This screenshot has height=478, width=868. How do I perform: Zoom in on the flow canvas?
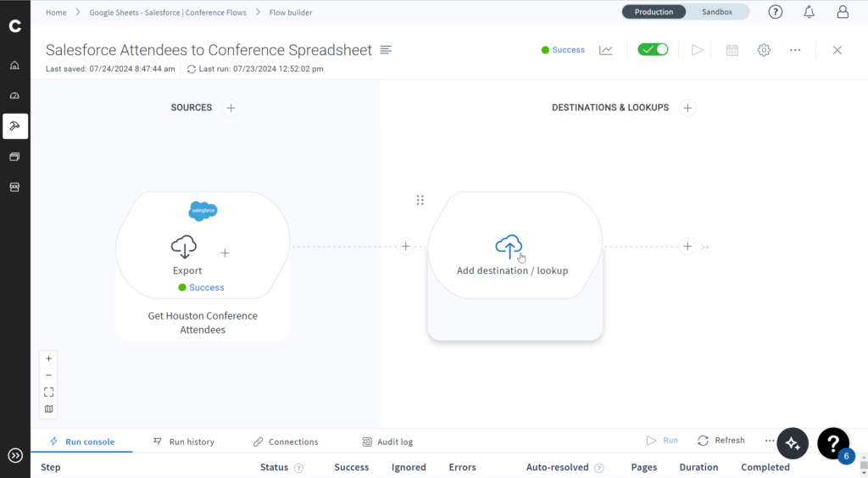point(48,358)
